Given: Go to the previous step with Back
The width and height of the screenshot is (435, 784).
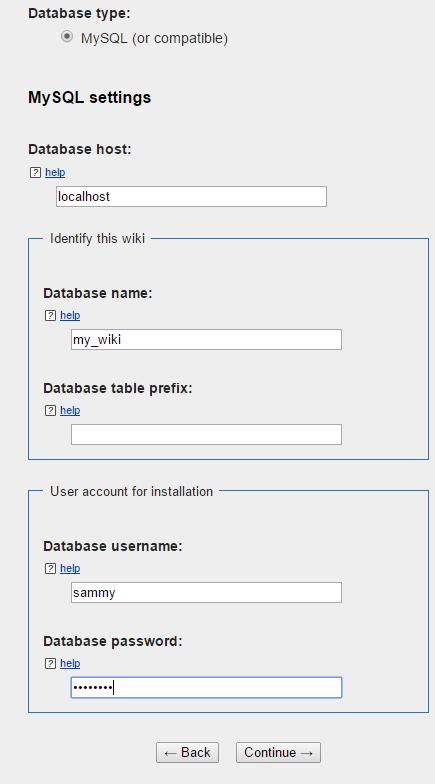Looking at the screenshot, I should click(188, 752).
